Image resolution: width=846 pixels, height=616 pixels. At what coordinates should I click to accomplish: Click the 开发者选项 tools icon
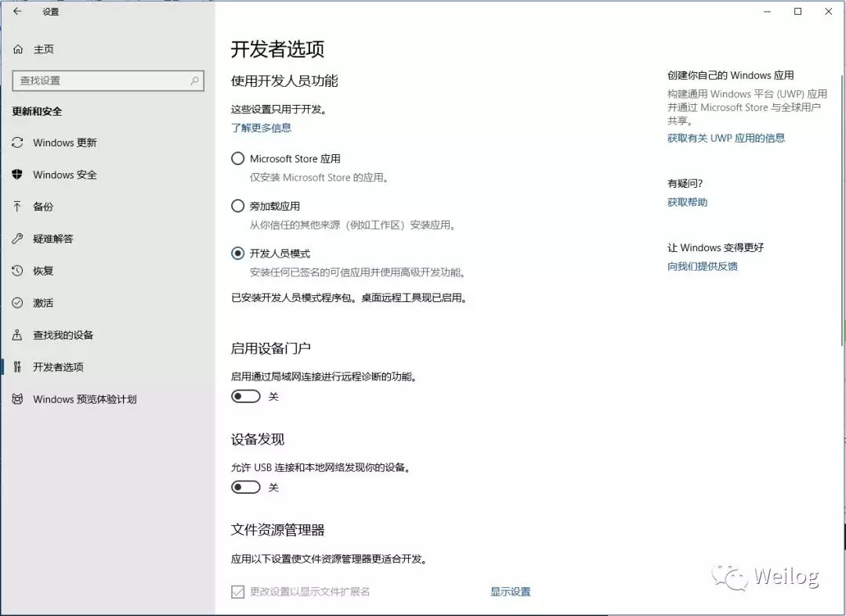tap(17, 366)
